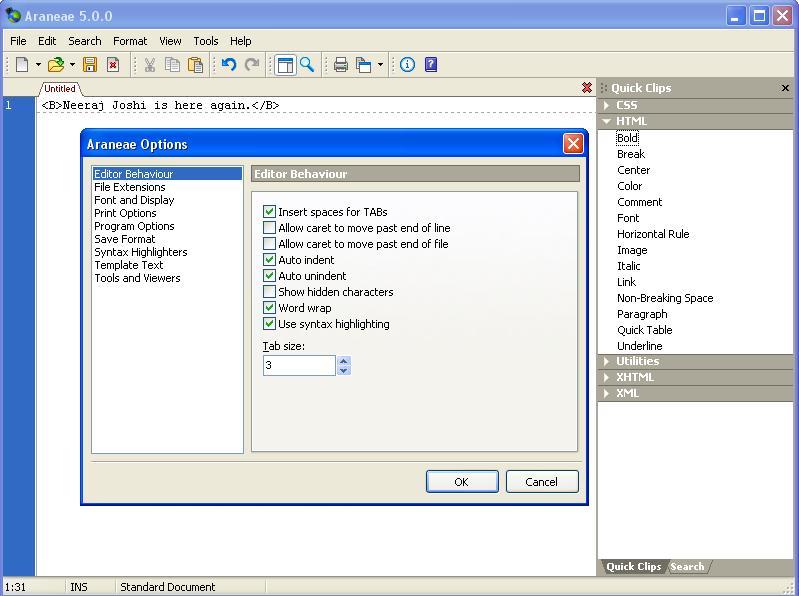This screenshot has height=596, width=799.
Task: Click the Print toolbar icon
Action: pyautogui.click(x=340, y=65)
